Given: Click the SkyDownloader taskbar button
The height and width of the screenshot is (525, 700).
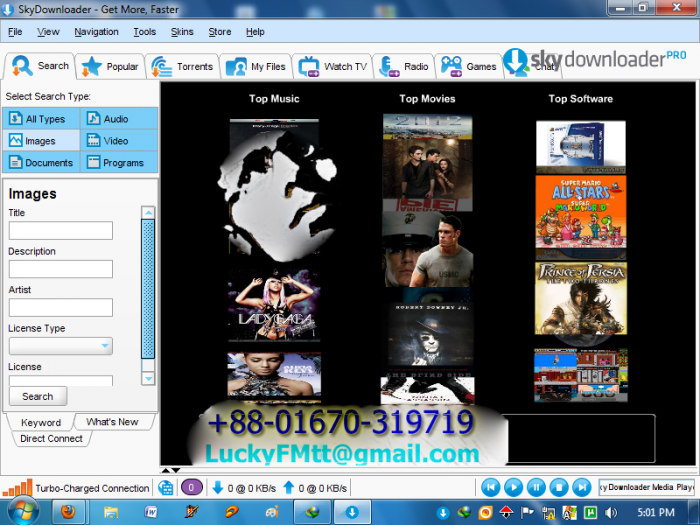Looking at the screenshot, I should 352,512.
